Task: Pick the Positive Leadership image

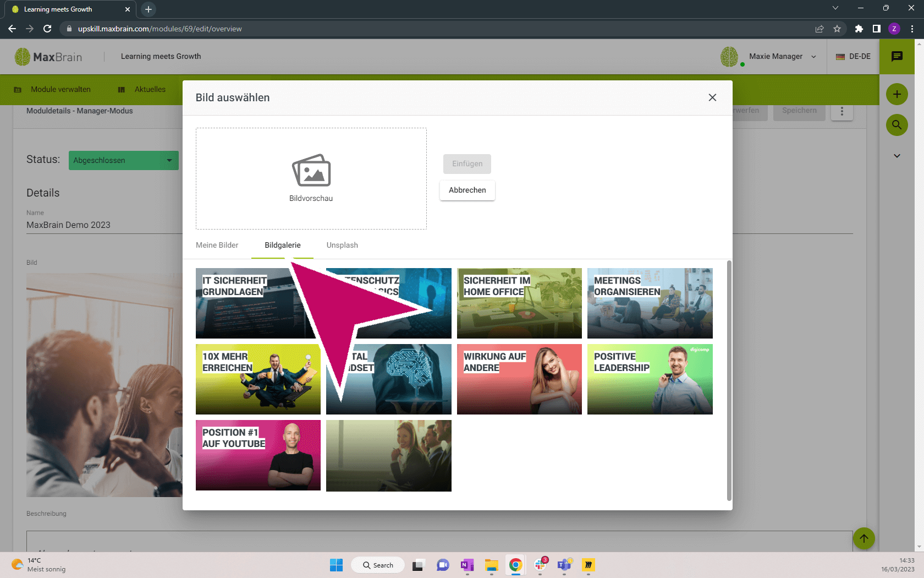Action: pos(650,379)
